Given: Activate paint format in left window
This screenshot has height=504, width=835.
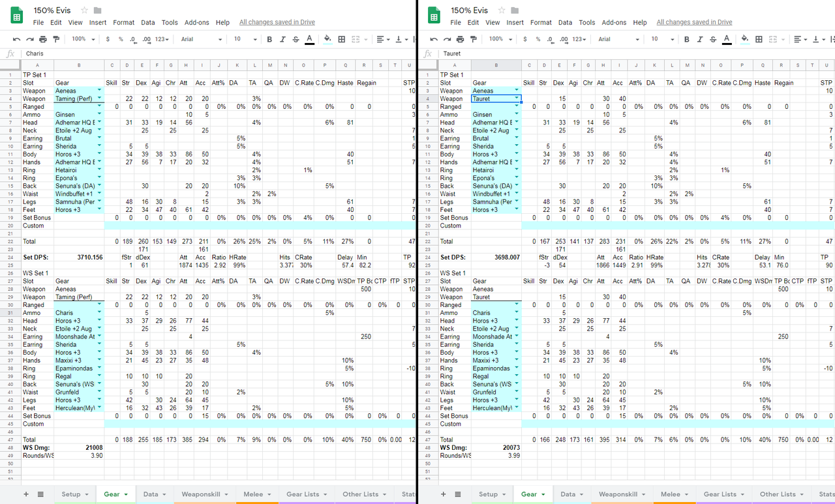Looking at the screenshot, I should point(56,39).
